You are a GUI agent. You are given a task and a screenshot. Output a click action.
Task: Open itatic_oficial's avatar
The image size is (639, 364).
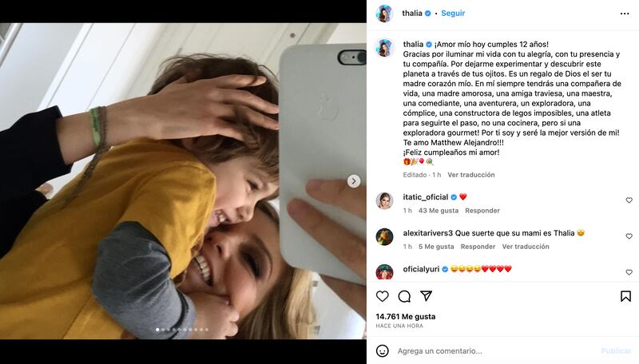pyautogui.click(x=384, y=200)
